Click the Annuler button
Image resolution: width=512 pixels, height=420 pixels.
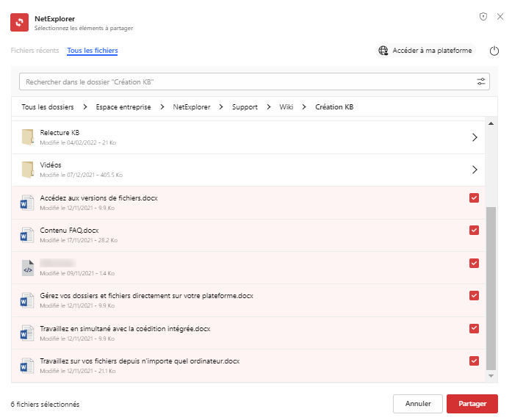coord(417,404)
